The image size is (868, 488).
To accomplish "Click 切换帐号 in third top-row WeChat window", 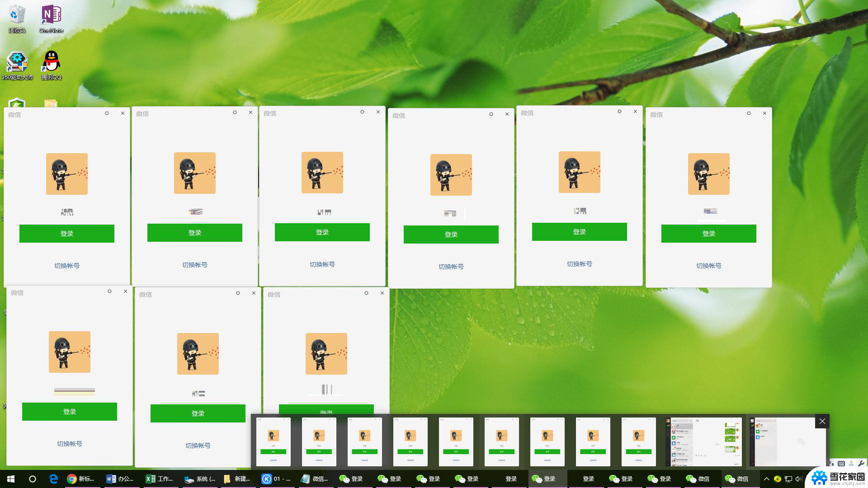I will (x=322, y=264).
